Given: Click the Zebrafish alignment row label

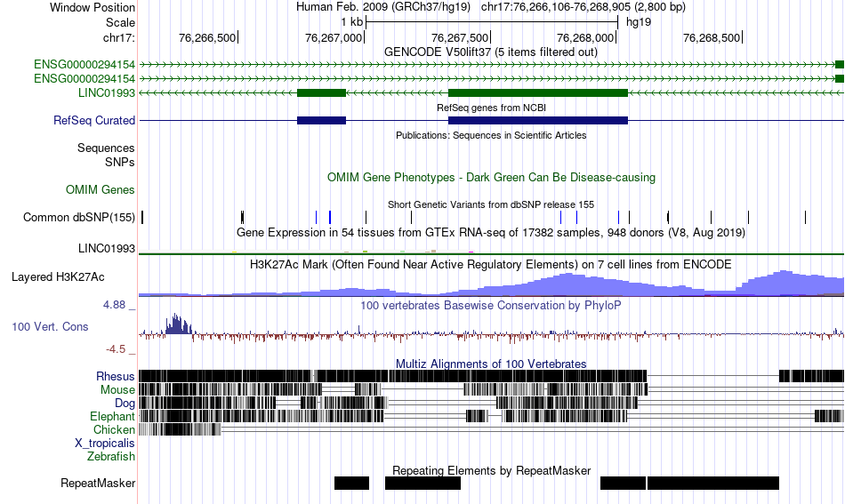Looking at the screenshot, I should [111, 457].
